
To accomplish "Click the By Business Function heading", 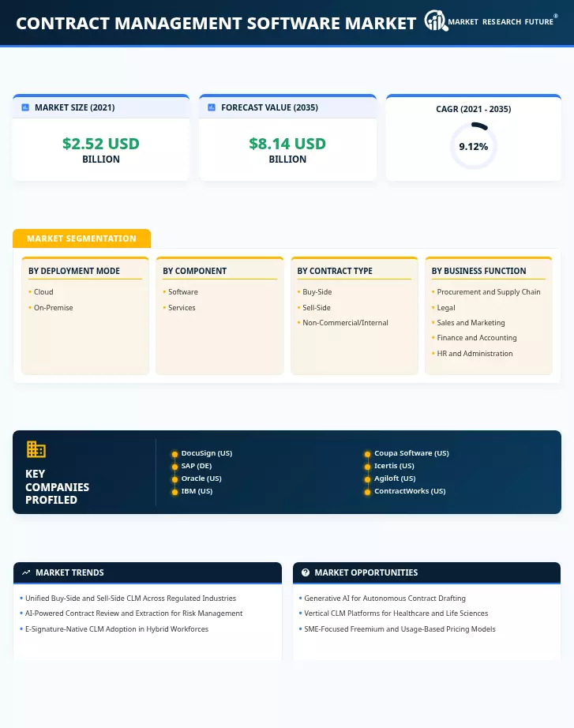I will click(x=478, y=271).
